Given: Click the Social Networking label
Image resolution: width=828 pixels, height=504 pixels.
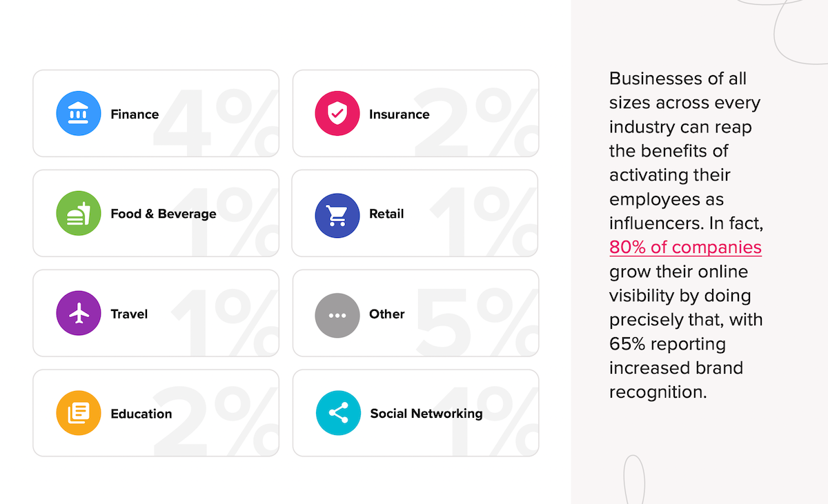Looking at the screenshot, I should [426, 414].
